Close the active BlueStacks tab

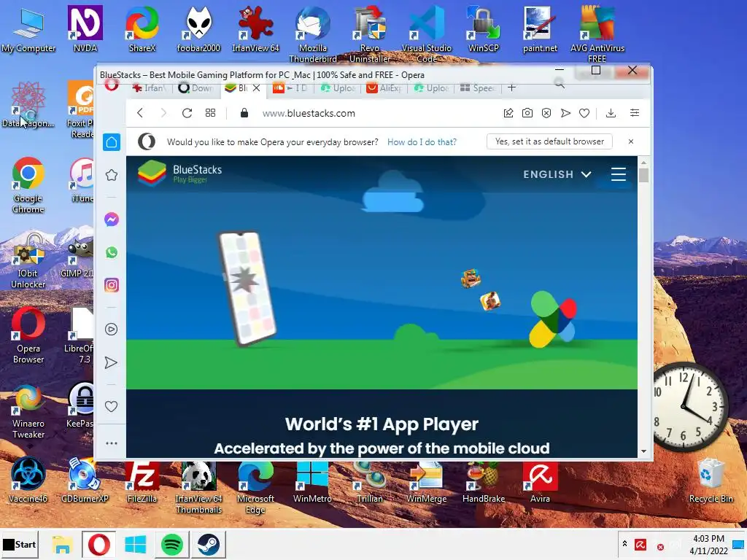(256, 88)
